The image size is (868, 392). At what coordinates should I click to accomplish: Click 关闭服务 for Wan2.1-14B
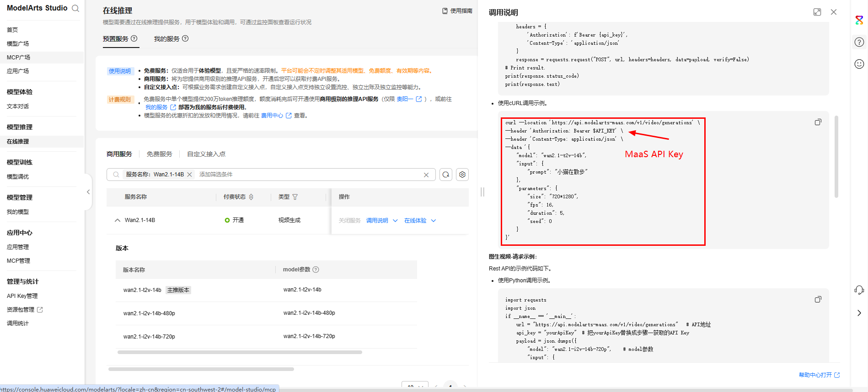349,221
